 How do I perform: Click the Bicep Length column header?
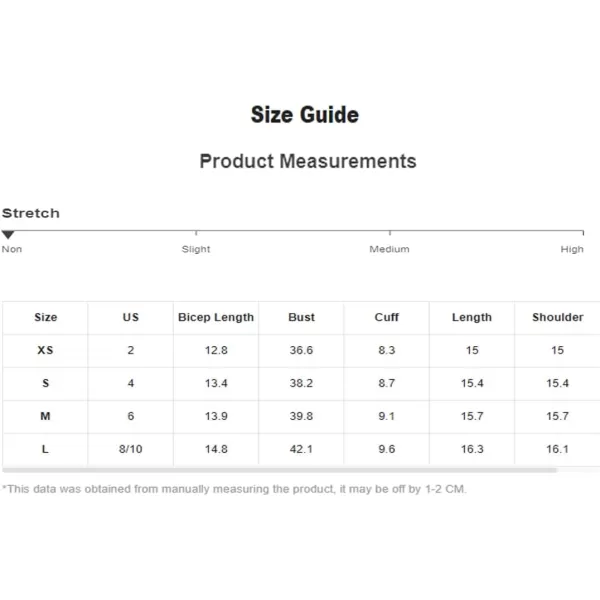(216, 317)
